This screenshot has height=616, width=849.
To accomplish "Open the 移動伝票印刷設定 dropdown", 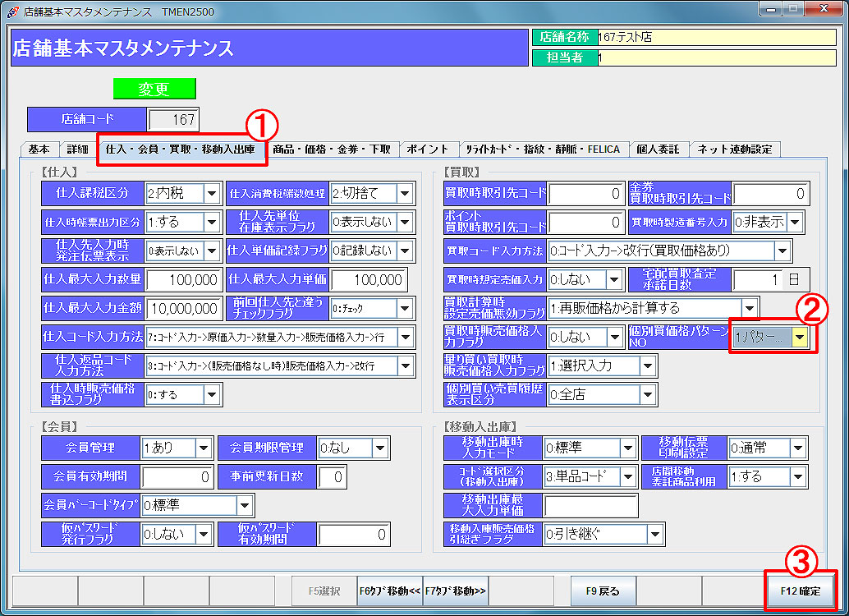I will (x=798, y=448).
